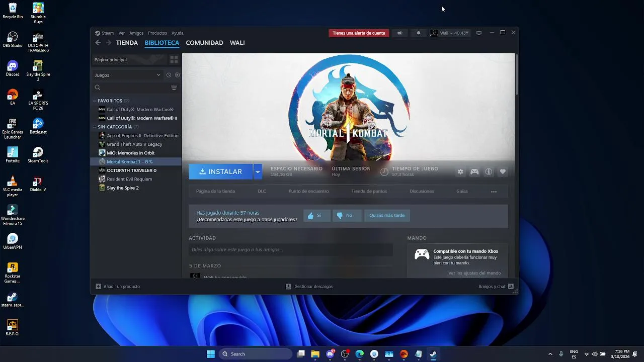Open the Amigos menu
The width and height of the screenshot is (644, 362).
136,33
